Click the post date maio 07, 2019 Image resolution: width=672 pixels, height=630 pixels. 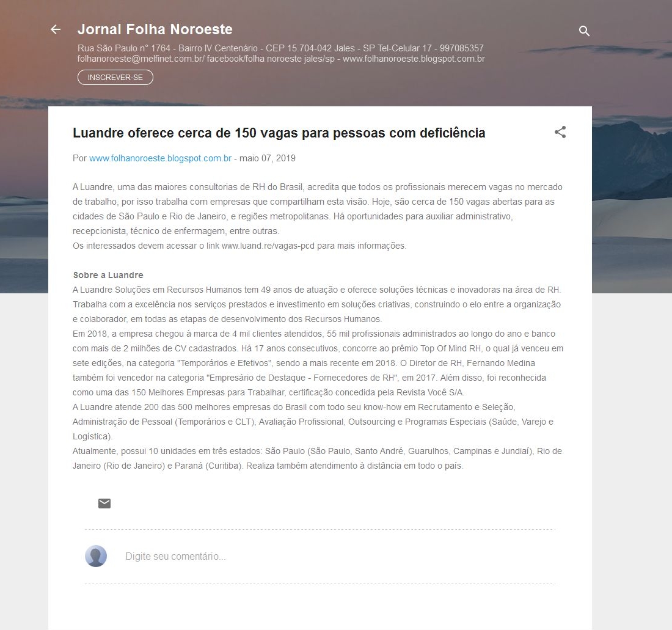[268, 158]
